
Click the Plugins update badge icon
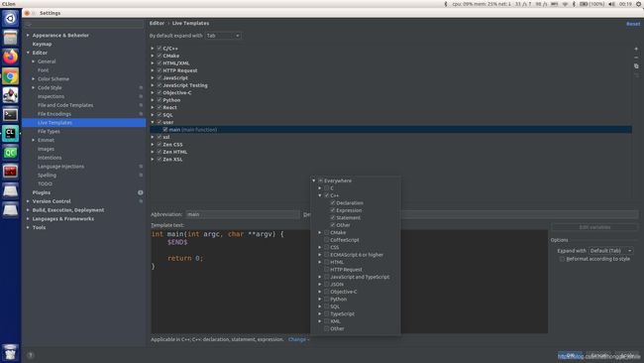click(141, 192)
